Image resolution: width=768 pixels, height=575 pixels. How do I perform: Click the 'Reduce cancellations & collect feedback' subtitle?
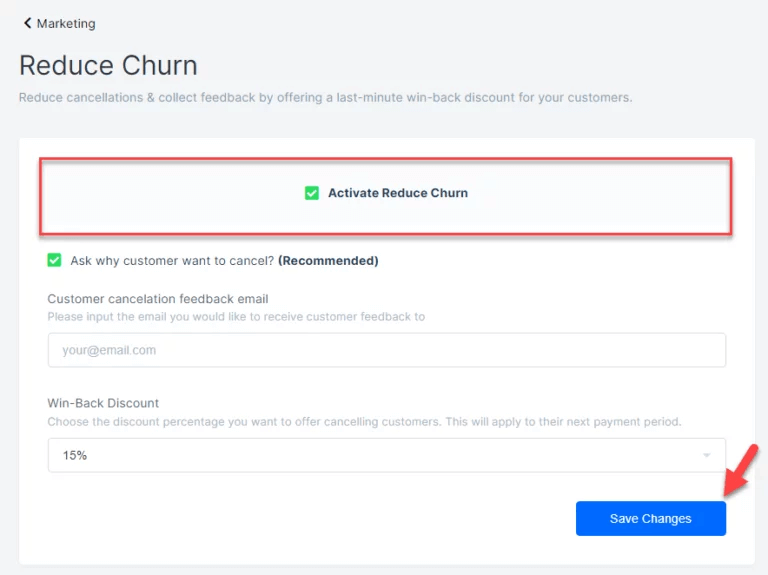(325, 97)
